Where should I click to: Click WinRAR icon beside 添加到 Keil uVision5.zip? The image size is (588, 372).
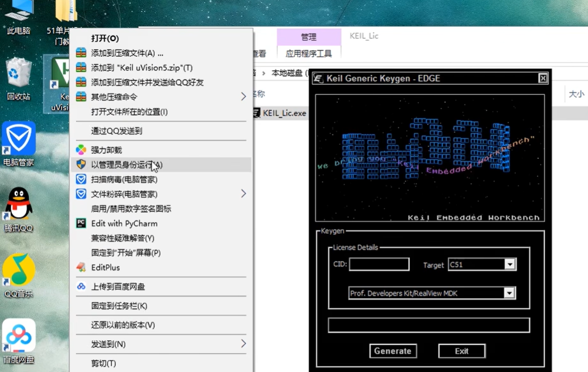pyautogui.click(x=81, y=67)
